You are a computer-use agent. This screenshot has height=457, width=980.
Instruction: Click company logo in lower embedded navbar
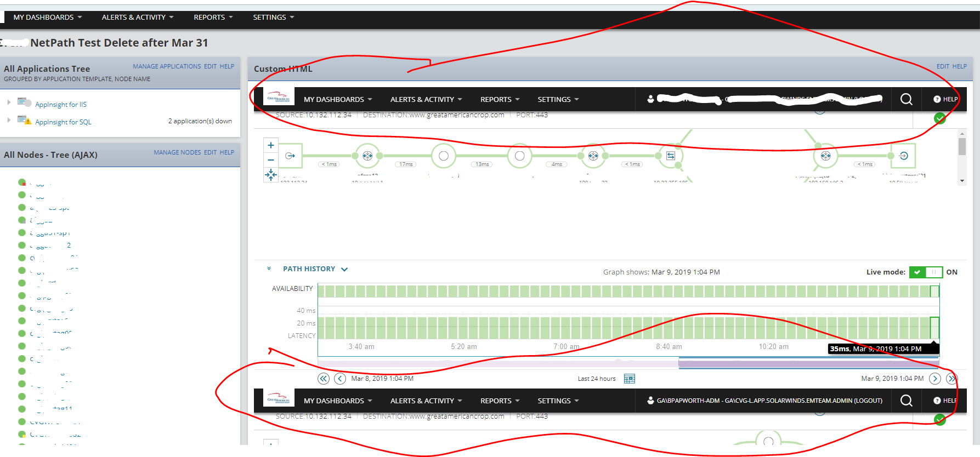point(279,398)
